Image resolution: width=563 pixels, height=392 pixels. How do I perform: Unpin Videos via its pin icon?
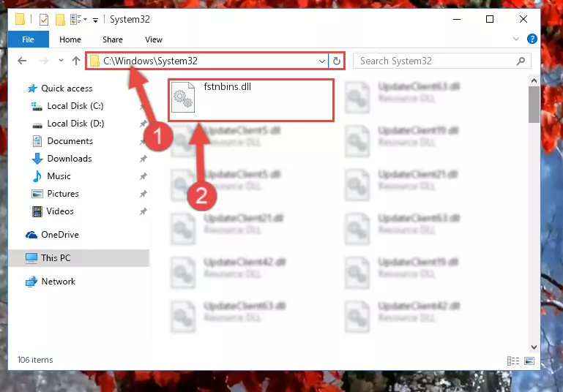(x=143, y=211)
